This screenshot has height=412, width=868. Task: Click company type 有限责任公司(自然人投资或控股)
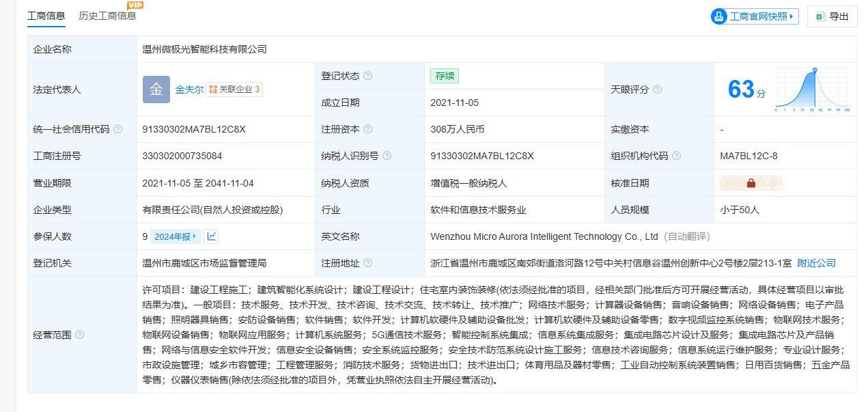[212, 210]
